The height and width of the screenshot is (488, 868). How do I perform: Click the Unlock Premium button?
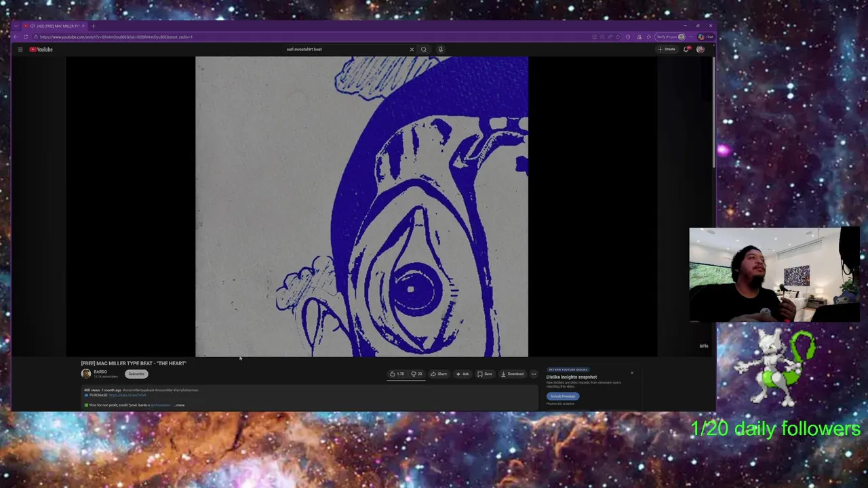(563, 396)
